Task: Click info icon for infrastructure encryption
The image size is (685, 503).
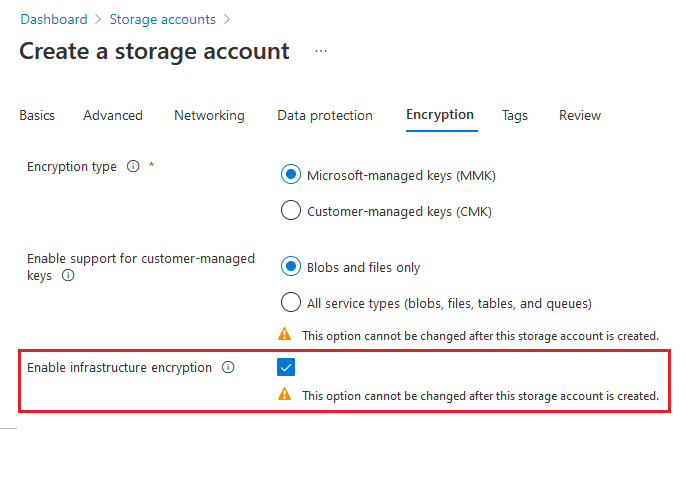Action: (228, 368)
